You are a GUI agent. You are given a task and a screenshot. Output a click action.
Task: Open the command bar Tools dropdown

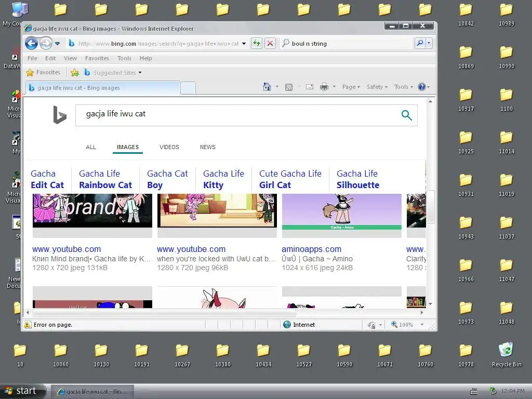(403, 87)
